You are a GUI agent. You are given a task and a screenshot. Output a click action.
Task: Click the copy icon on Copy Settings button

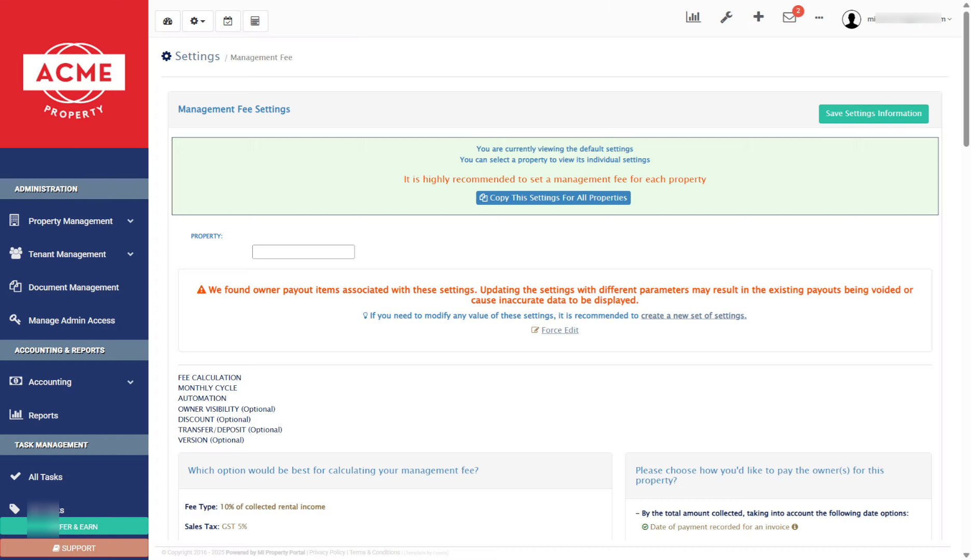point(483,198)
